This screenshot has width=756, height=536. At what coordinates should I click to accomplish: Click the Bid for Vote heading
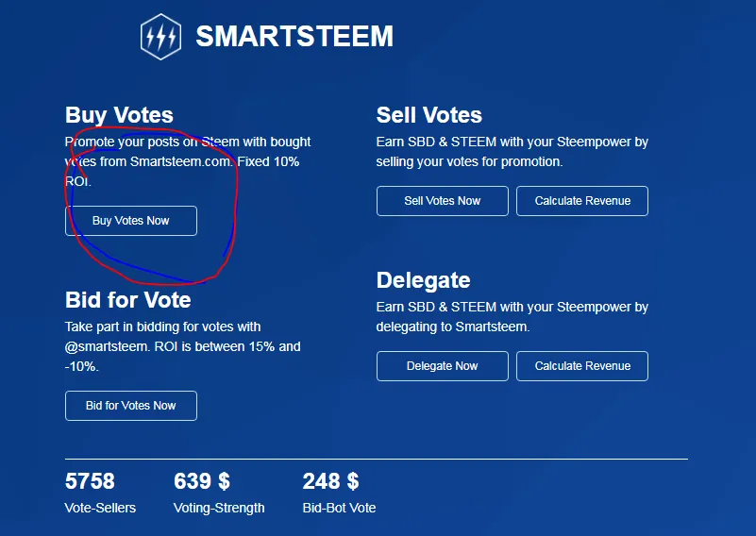pos(128,300)
